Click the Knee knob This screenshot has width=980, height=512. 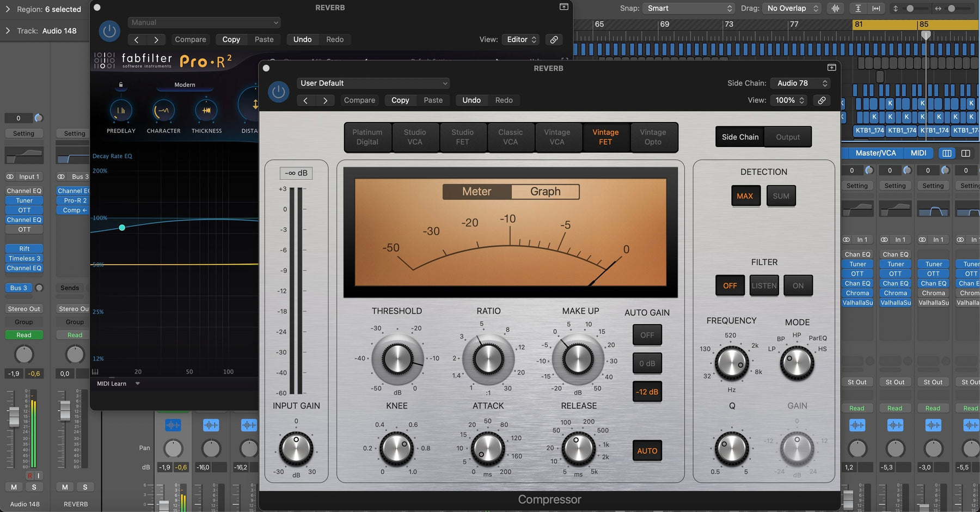click(396, 449)
